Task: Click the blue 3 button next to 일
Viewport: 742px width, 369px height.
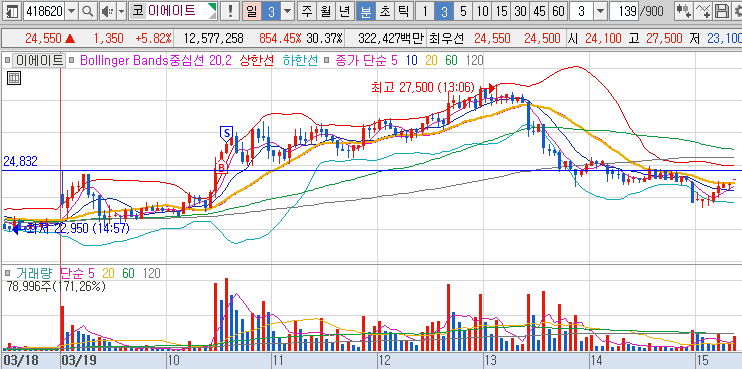Action: [271, 11]
